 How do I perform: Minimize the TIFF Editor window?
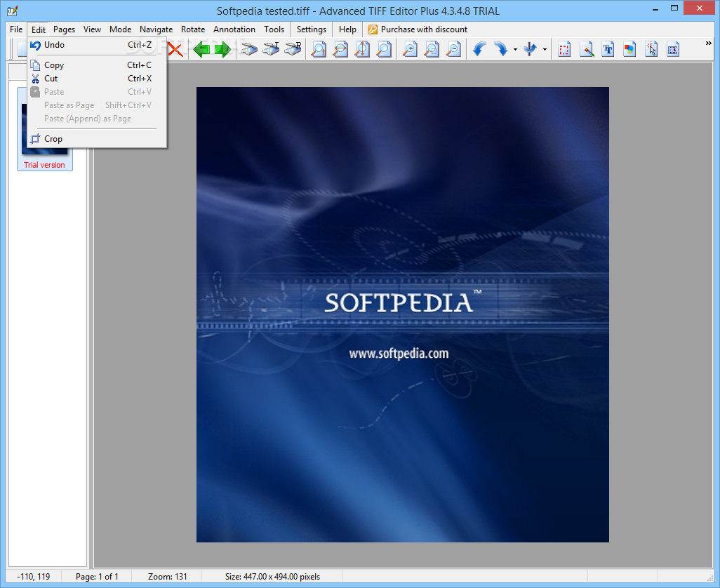[655, 8]
